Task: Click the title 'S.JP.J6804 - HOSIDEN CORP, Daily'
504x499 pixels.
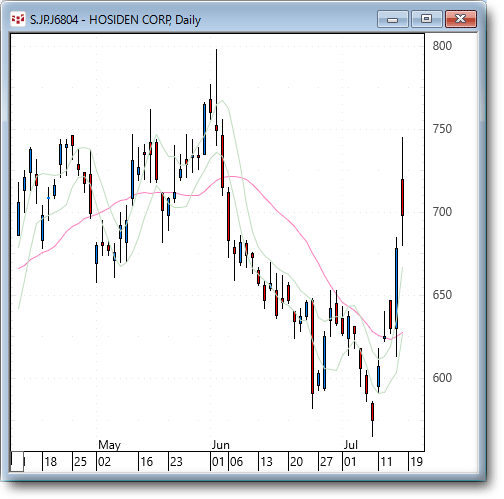Action: point(115,20)
